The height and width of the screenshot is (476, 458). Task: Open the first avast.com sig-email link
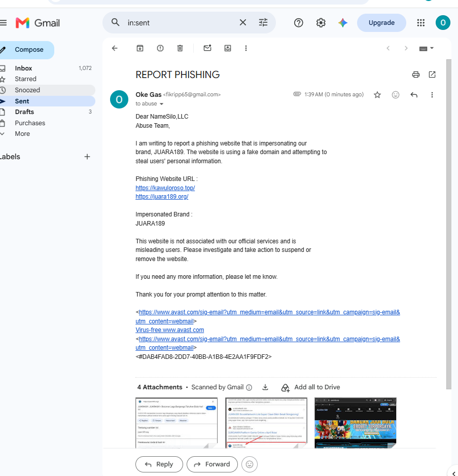[x=268, y=317]
